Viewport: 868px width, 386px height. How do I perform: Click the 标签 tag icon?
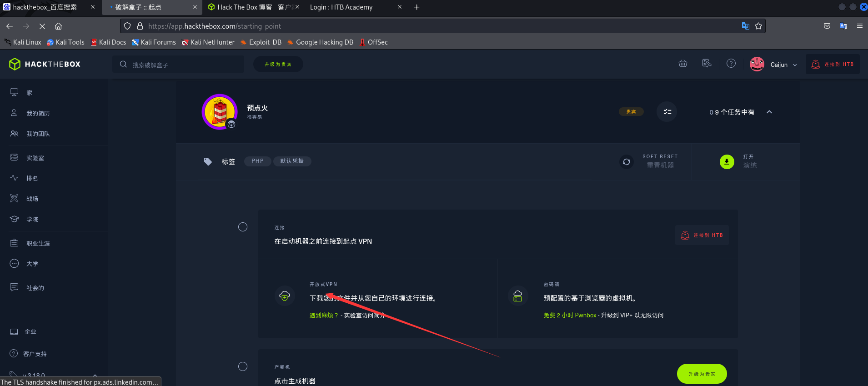[x=208, y=162]
